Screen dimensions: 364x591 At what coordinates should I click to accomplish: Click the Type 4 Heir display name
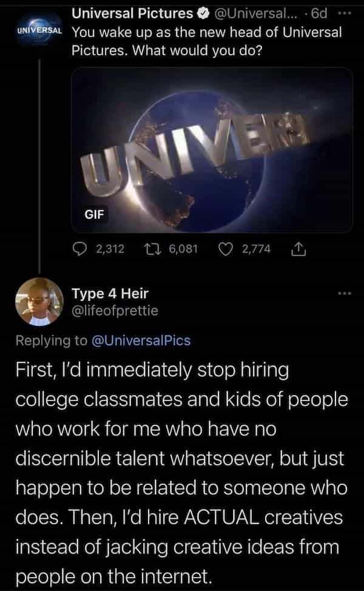110,294
